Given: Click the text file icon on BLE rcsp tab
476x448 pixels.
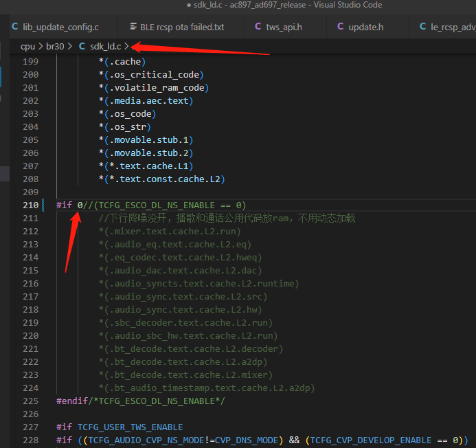Looking at the screenshot, I should tap(133, 26).
